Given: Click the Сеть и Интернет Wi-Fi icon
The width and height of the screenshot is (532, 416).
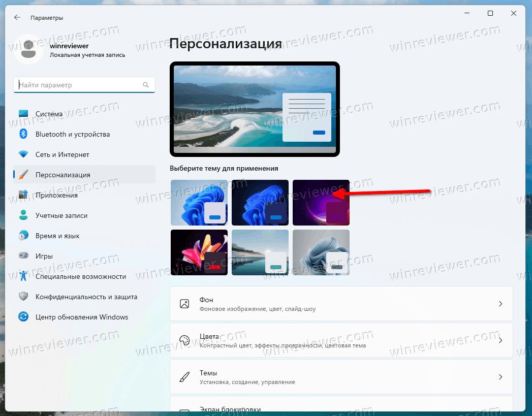Looking at the screenshot, I should tap(23, 154).
